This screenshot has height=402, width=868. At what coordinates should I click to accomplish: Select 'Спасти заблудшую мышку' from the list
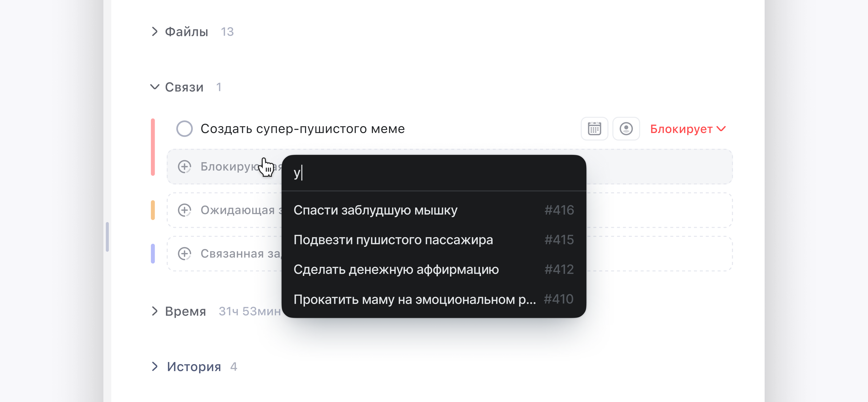(434, 210)
